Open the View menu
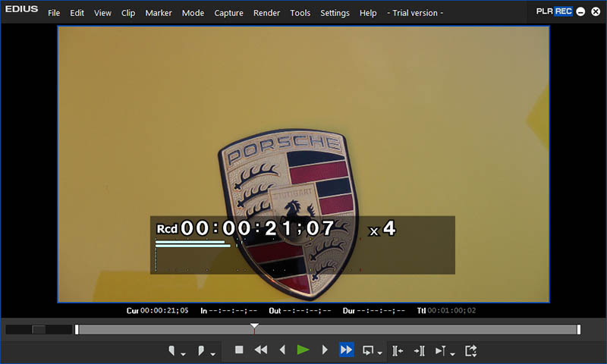Image resolution: width=607 pixels, height=364 pixels. [x=102, y=13]
